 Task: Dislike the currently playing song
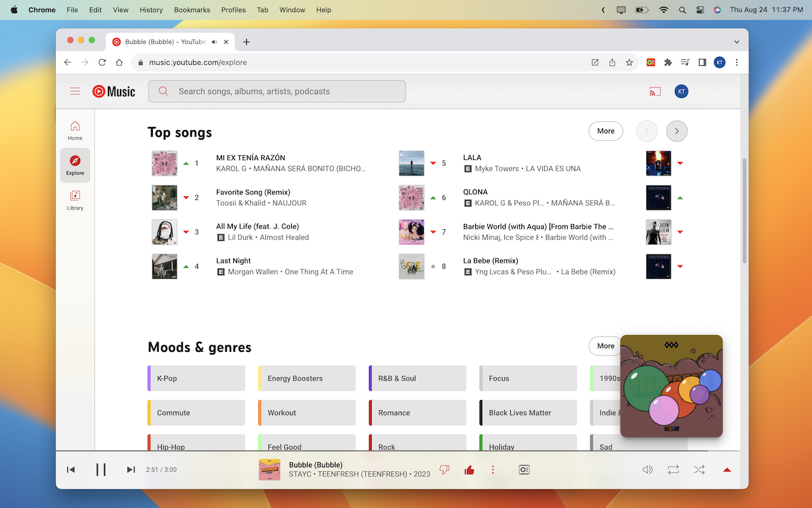[x=444, y=469]
